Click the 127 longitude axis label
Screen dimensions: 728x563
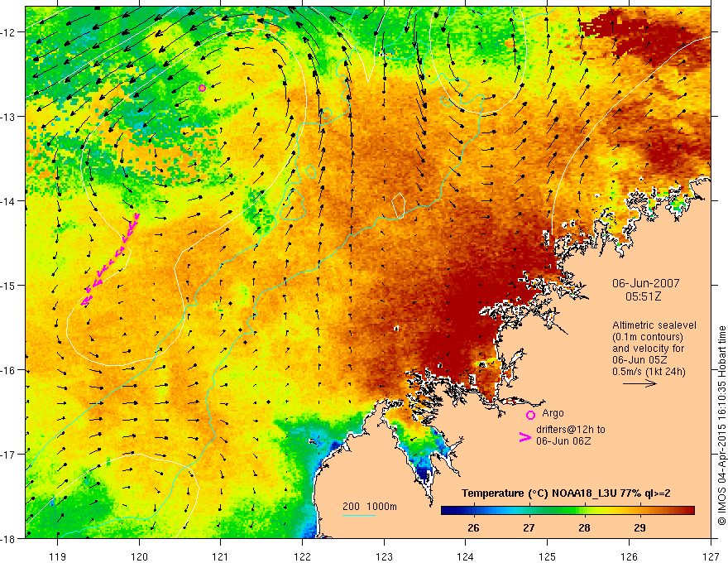(x=711, y=556)
